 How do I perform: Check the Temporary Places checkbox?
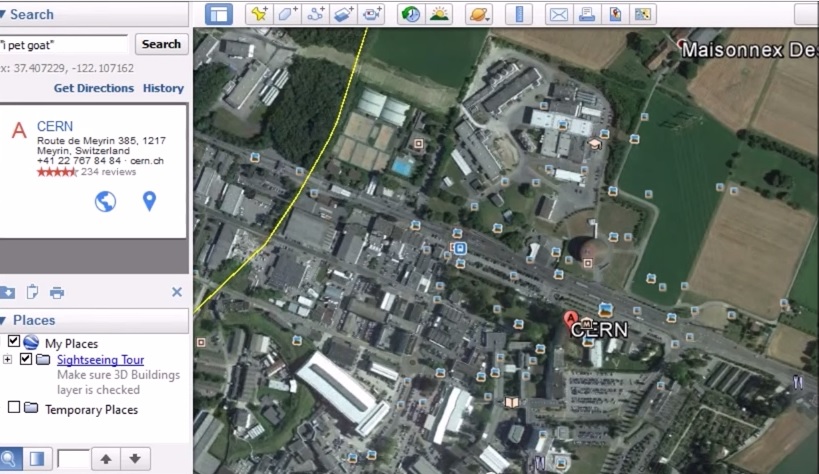tap(14, 407)
